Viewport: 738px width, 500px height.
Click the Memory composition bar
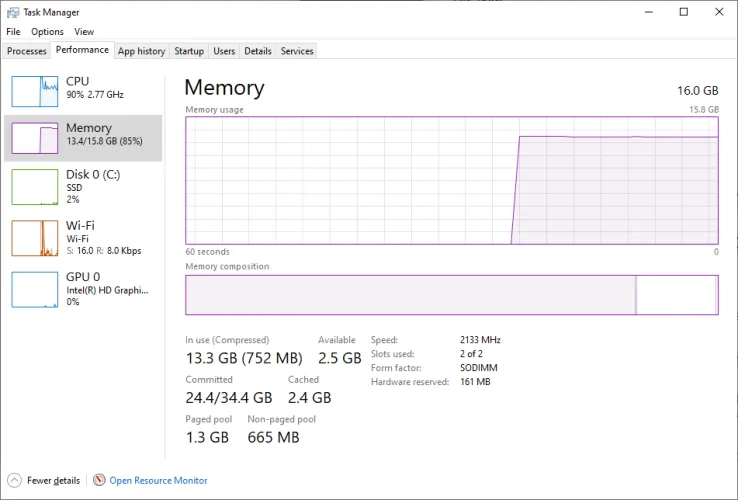[451, 295]
